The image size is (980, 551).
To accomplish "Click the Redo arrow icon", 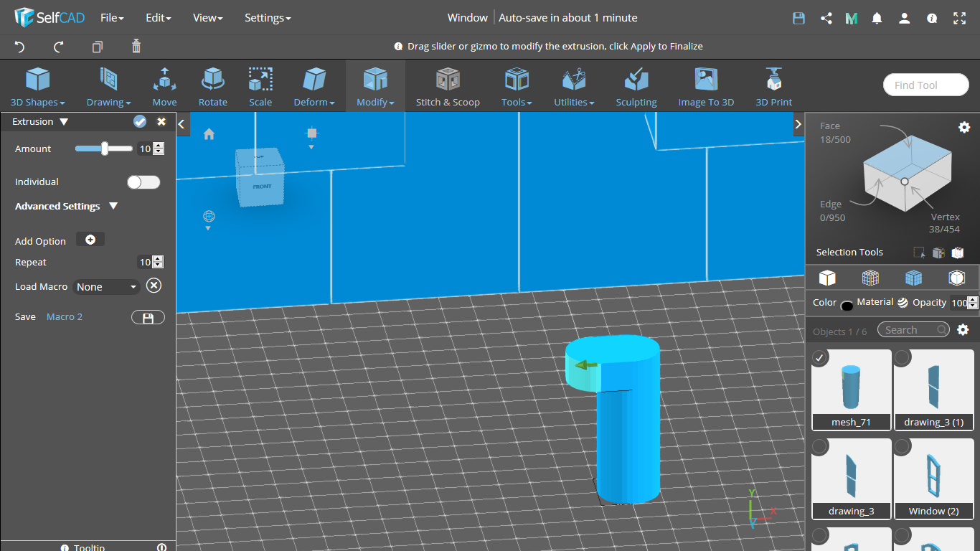I will (59, 47).
